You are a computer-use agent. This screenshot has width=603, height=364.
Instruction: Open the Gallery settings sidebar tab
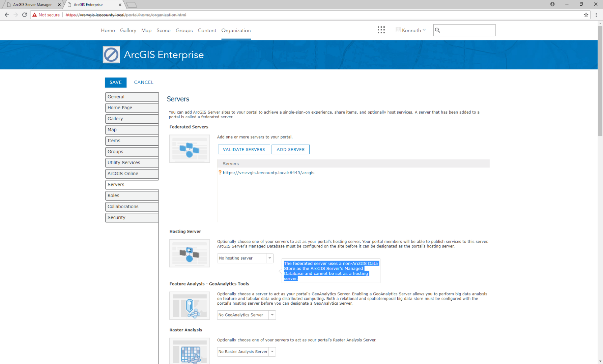click(x=132, y=119)
